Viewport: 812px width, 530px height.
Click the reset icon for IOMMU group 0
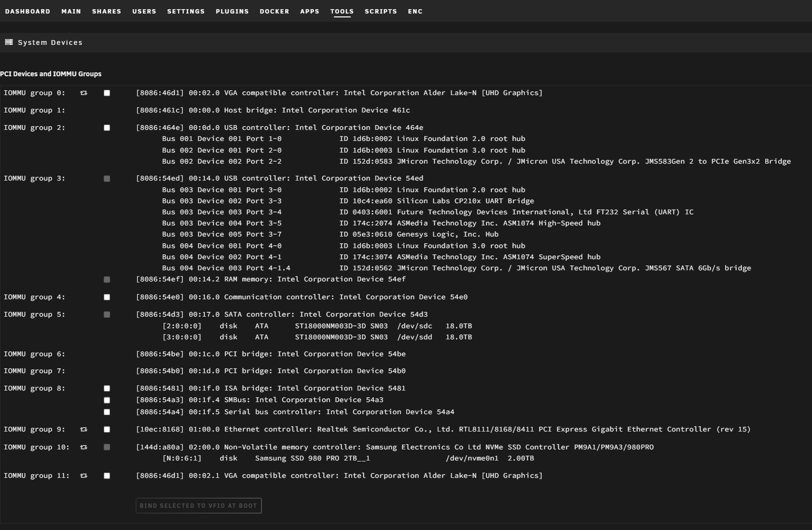83,93
